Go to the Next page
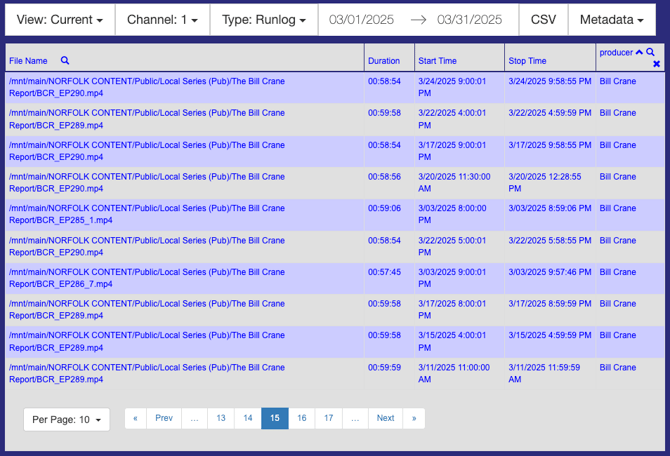The image size is (670, 456). pos(385,418)
